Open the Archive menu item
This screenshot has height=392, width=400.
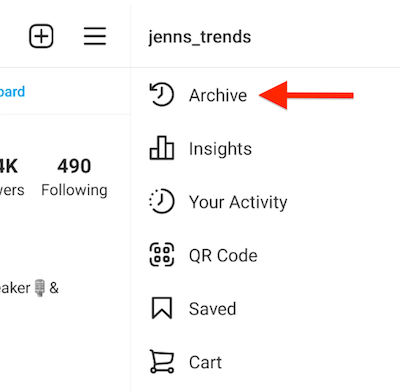(218, 95)
